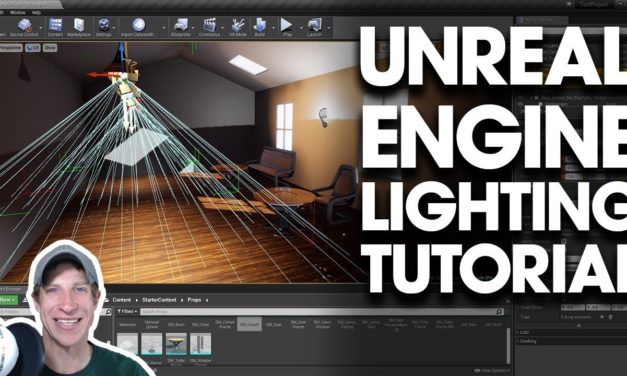Expand the Import Datasmith dropdown arrow
The image size is (627, 376).
click(164, 28)
